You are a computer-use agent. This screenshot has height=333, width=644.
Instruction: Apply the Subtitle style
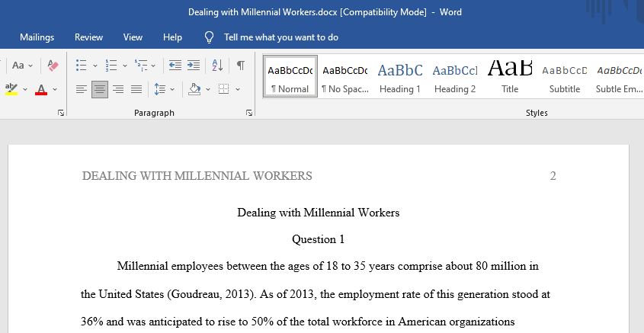[565, 77]
